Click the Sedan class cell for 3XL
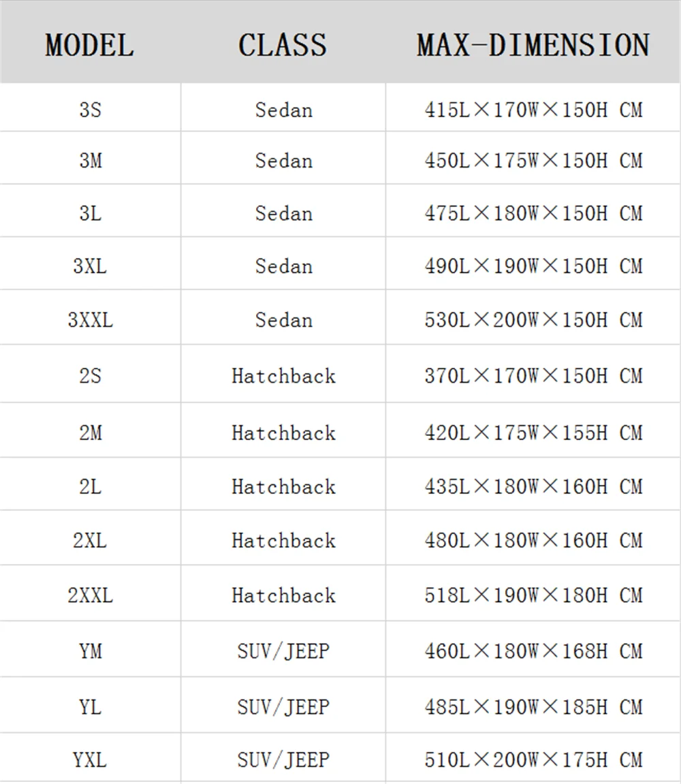 [283, 266]
